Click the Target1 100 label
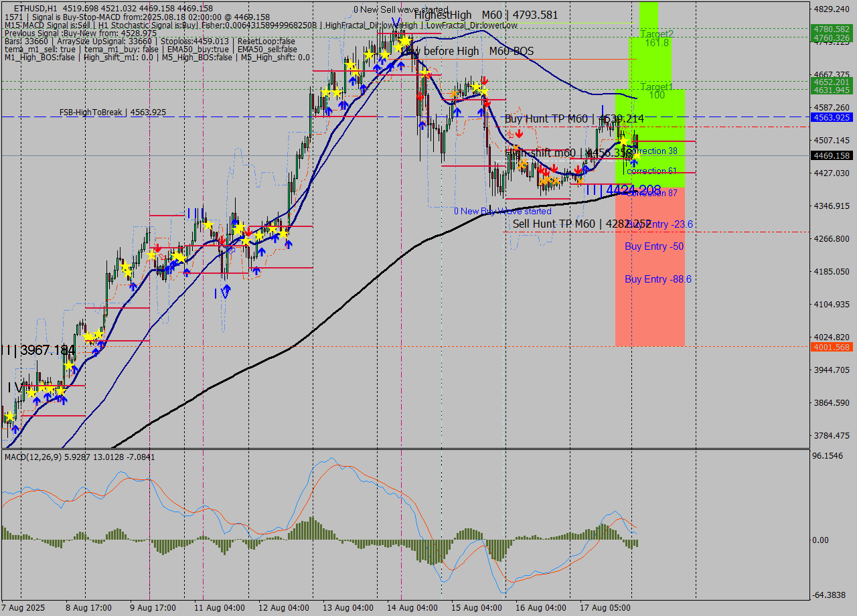857x616 pixels. (x=656, y=91)
